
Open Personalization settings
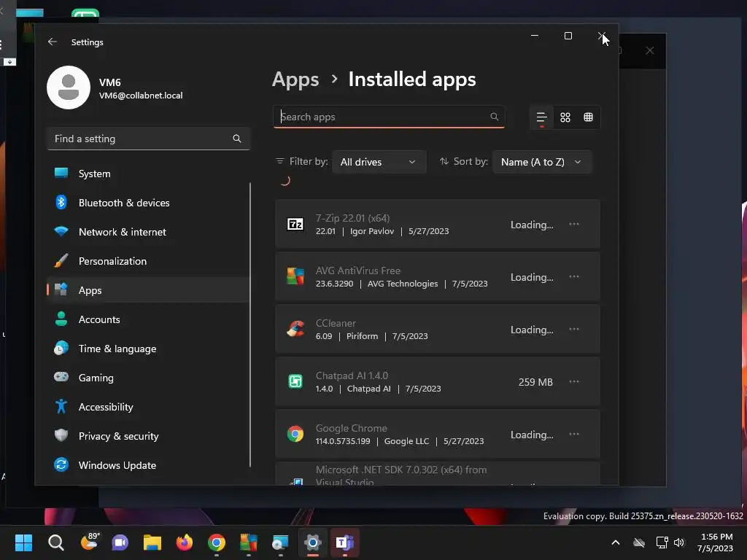[148, 261]
